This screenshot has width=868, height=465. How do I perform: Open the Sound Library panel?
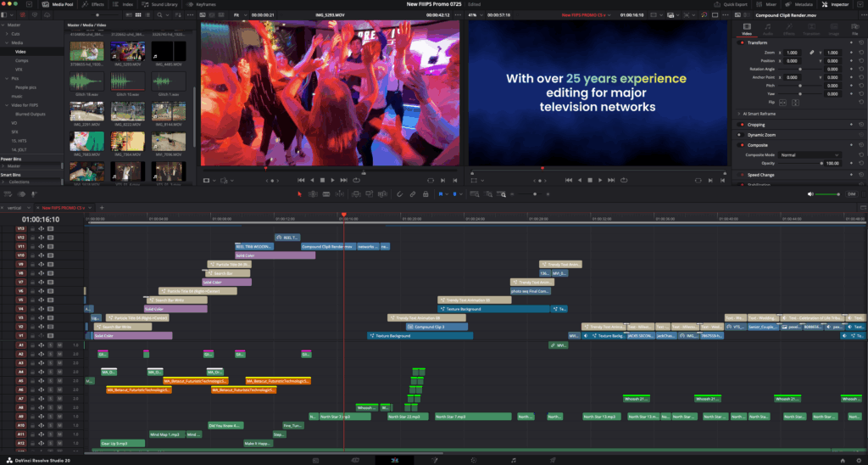click(166, 4)
